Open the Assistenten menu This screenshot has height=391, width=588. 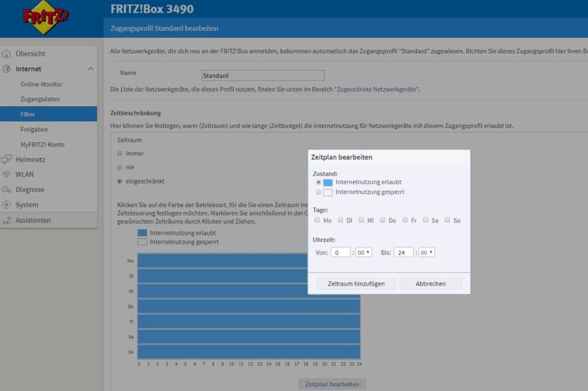(33, 221)
